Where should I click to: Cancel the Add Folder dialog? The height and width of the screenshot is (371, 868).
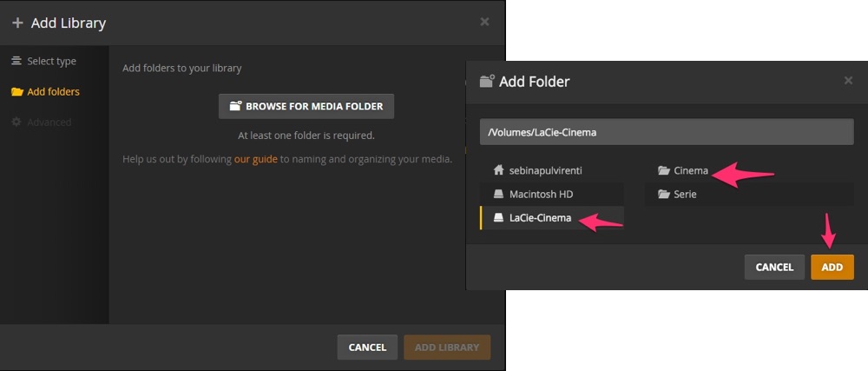click(774, 268)
